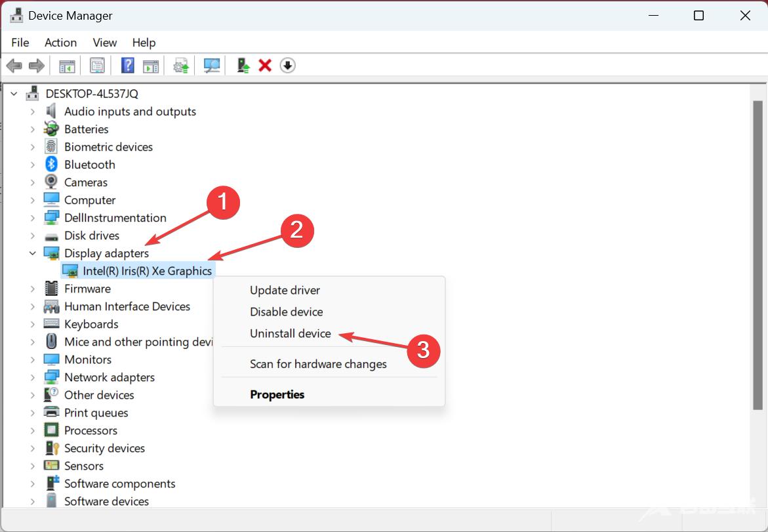This screenshot has height=532, width=768.
Task: Click the Bluetooth category icon
Action: (51, 164)
